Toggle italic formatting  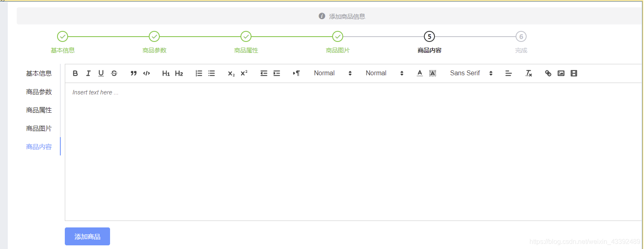pos(88,73)
